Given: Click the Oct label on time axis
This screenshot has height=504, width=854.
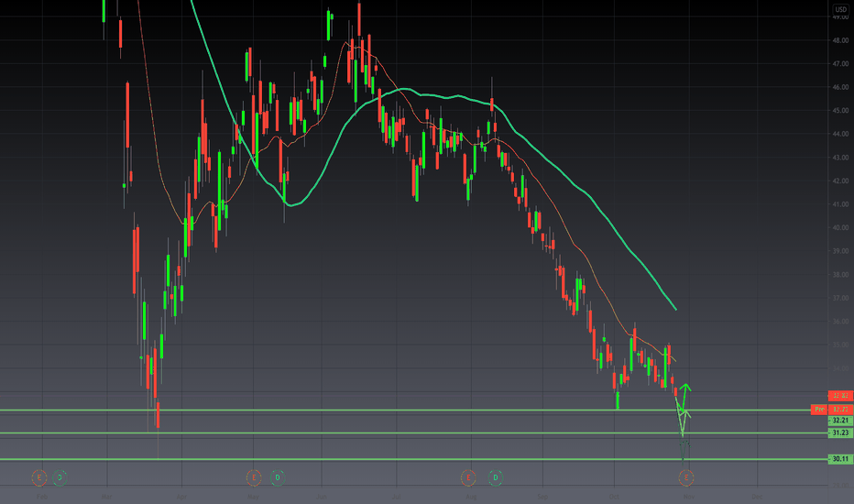Looking at the screenshot, I should (x=614, y=497).
